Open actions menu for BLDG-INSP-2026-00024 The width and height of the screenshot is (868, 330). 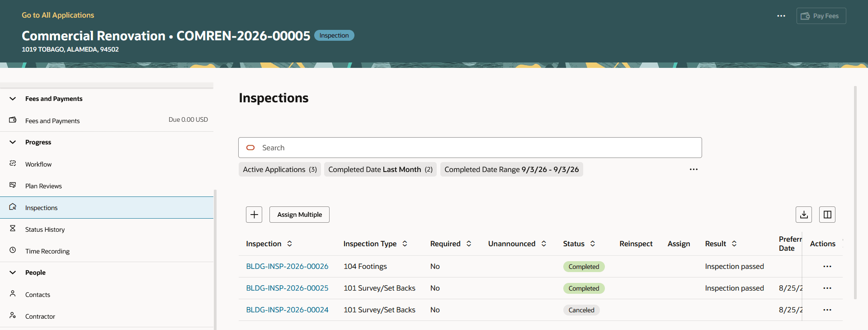827,310
